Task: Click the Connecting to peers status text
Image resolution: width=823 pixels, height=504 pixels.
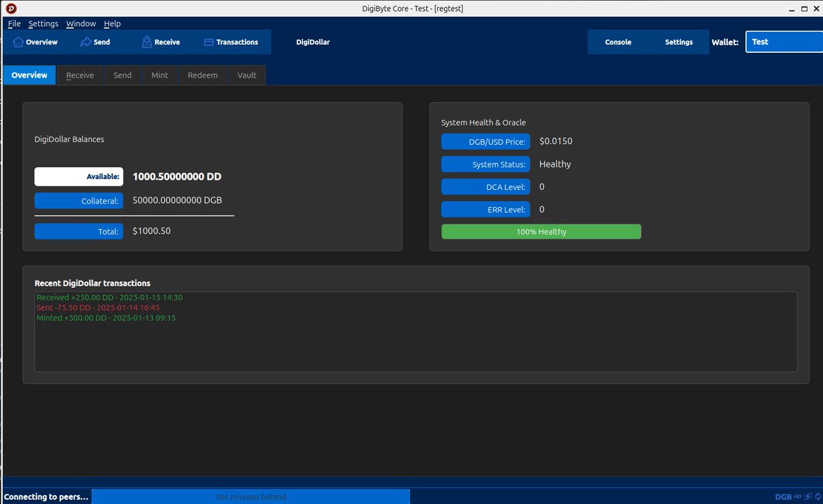Action: 47,496
